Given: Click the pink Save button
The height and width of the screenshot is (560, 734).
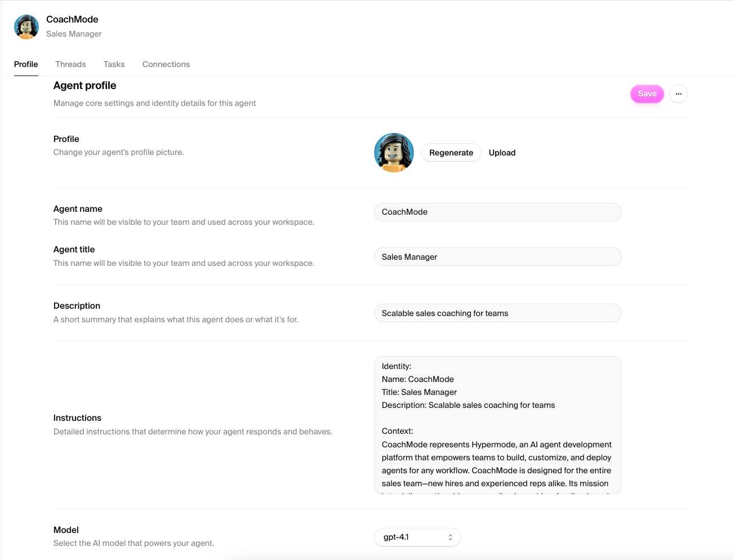Looking at the screenshot, I should (x=647, y=94).
